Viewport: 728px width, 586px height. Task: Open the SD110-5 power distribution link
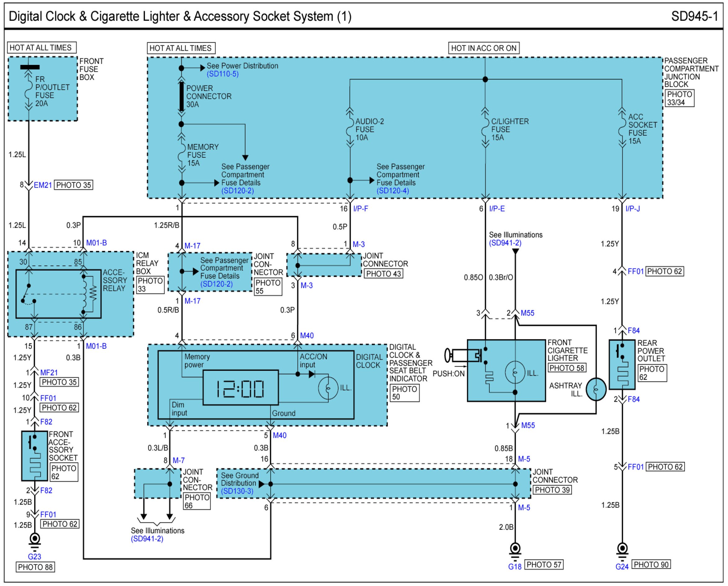(x=222, y=74)
